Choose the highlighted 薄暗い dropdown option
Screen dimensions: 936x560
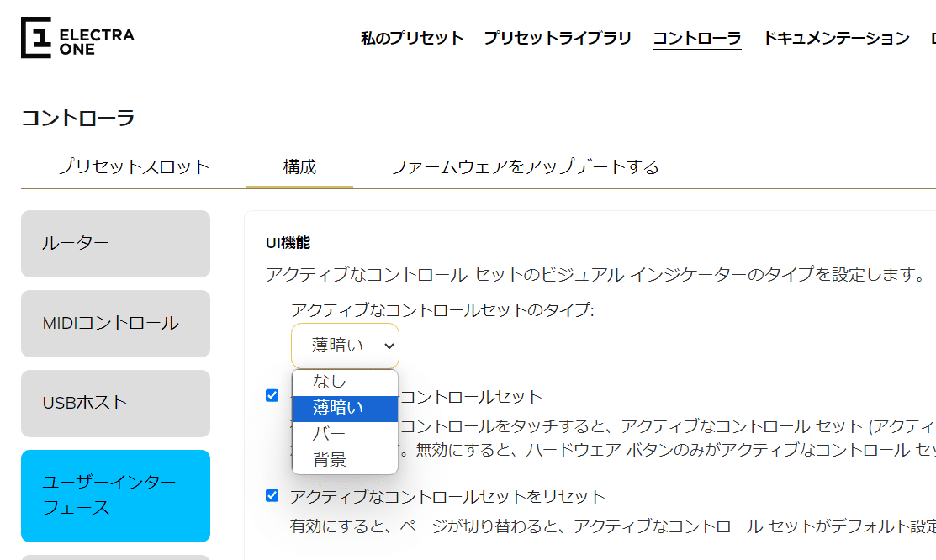coord(336,408)
